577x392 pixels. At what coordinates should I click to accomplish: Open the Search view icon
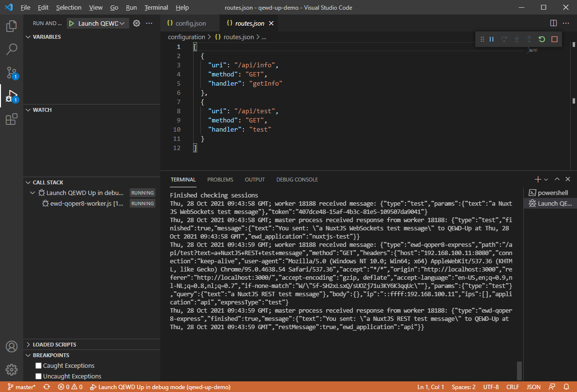[x=12, y=49]
